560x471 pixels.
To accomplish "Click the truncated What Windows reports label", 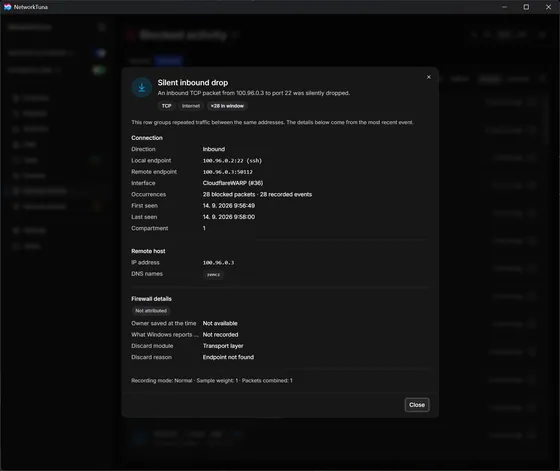I will [165, 335].
